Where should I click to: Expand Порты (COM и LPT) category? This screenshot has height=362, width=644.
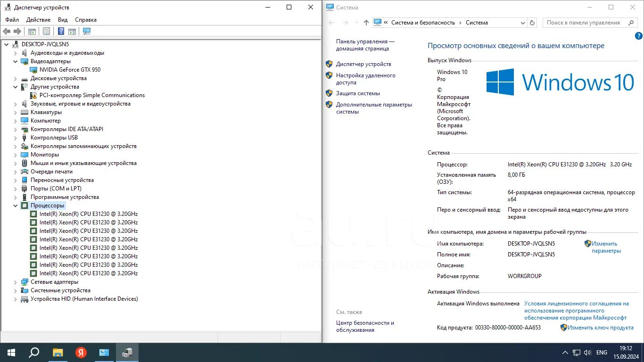[x=16, y=189]
